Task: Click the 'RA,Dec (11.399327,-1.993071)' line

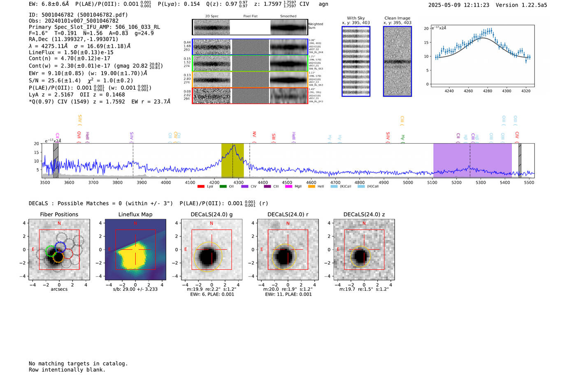Action: click(x=74, y=39)
